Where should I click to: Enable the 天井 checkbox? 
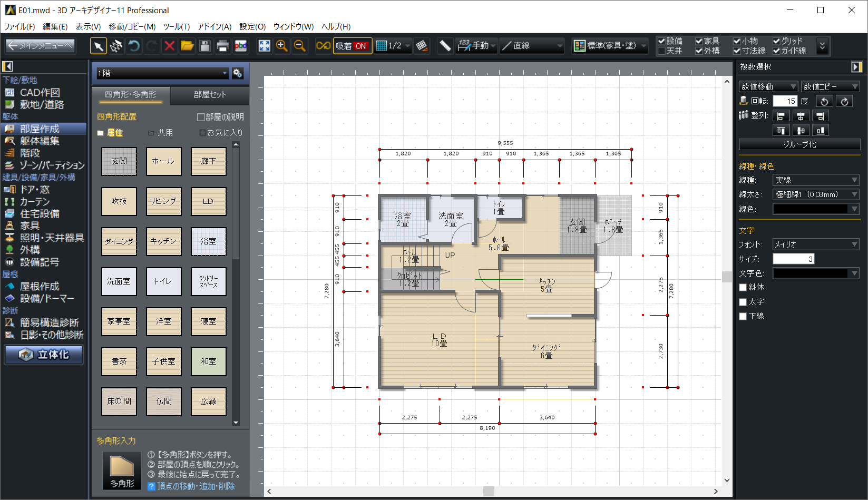[662, 51]
